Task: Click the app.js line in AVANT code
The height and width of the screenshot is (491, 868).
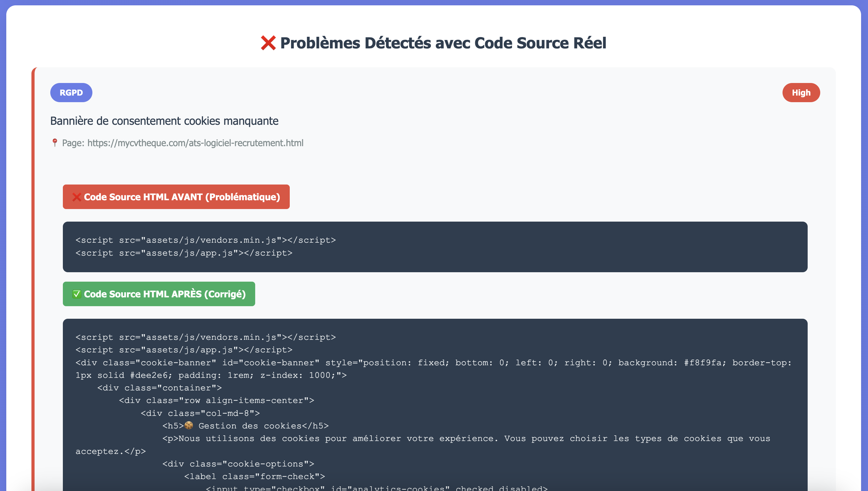Action: click(184, 253)
